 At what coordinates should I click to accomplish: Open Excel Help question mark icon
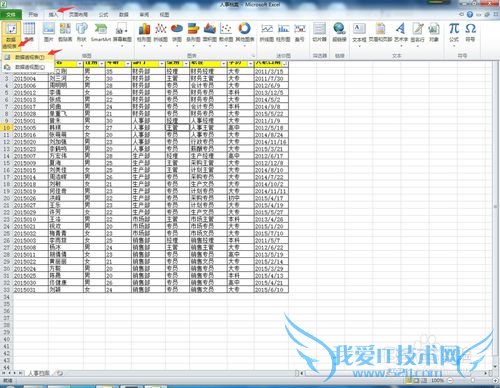pyautogui.click(x=470, y=14)
